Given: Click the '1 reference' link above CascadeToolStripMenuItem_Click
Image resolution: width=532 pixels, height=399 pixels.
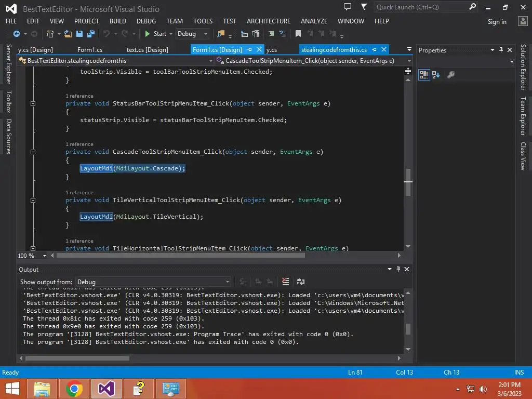Looking at the screenshot, I should coord(79,144).
